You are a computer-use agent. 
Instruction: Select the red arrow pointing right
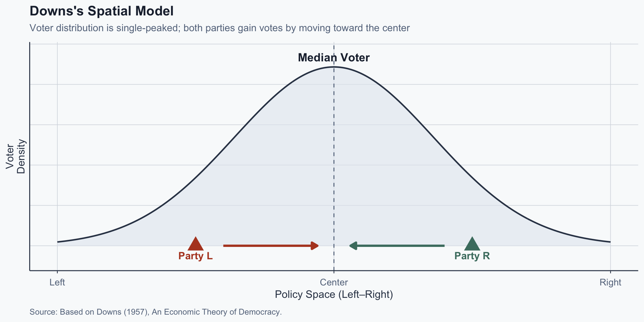[x=270, y=246]
